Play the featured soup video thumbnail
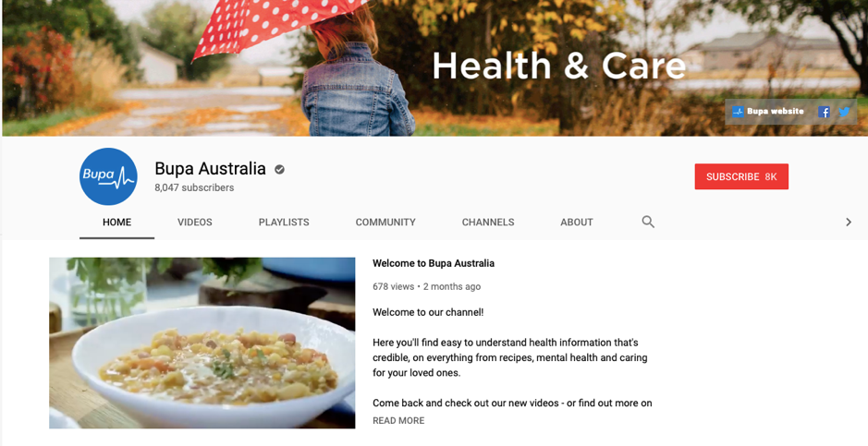The image size is (868, 446). tap(202, 343)
